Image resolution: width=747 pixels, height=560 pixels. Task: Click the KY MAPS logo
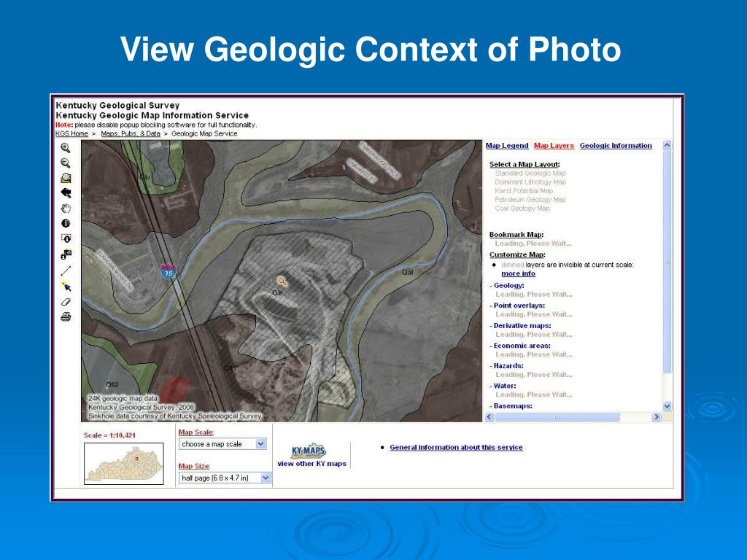pyautogui.click(x=309, y=451)
